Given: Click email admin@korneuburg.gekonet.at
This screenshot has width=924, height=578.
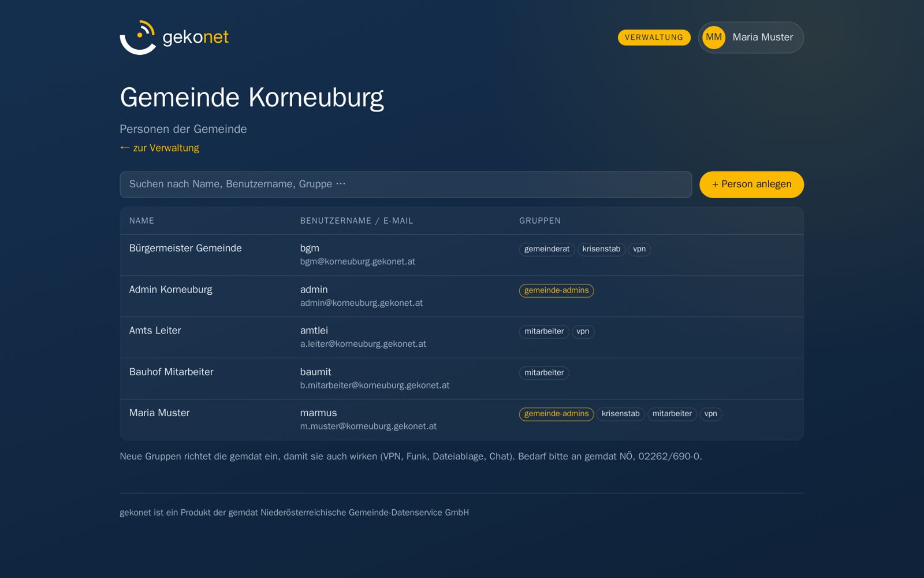Looking at the screenshot, I should pyautogui.click(x=361, y=303).
